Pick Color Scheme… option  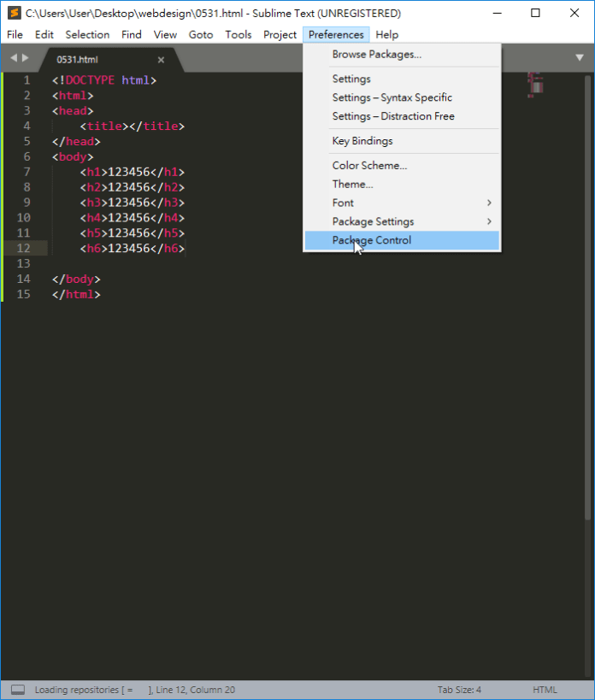[x=369, y=165]
